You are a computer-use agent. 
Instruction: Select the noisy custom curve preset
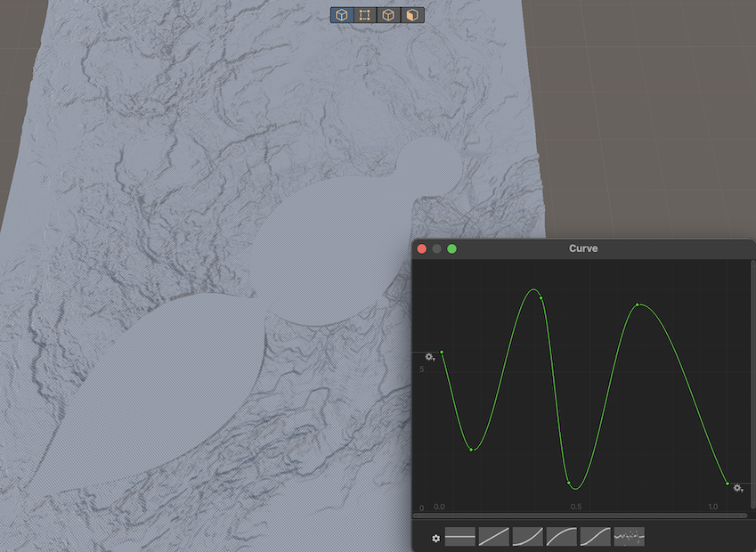[x=630, y=537]
